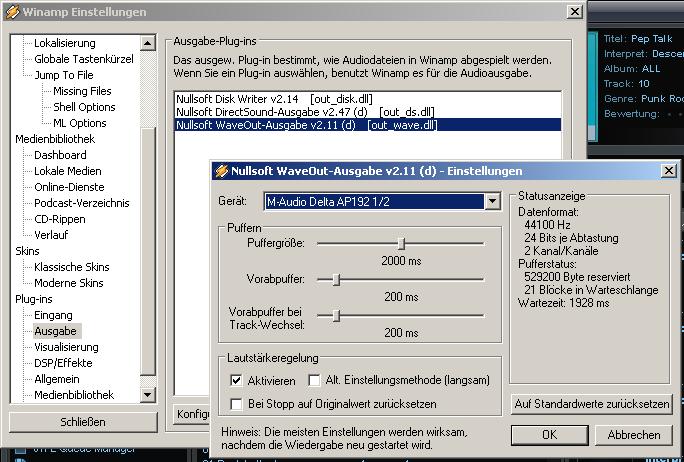Check Bei Stopp auf Originalwert zurücksetzen
Image resolution: width=684 pixels, height=462 pixels.
(236, 404)
